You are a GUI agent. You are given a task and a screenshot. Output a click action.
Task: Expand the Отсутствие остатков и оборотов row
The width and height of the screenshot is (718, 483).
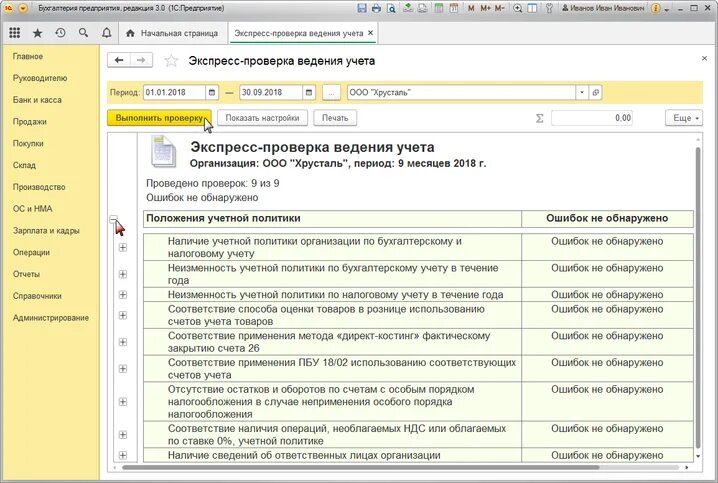[x=123, y=402]
